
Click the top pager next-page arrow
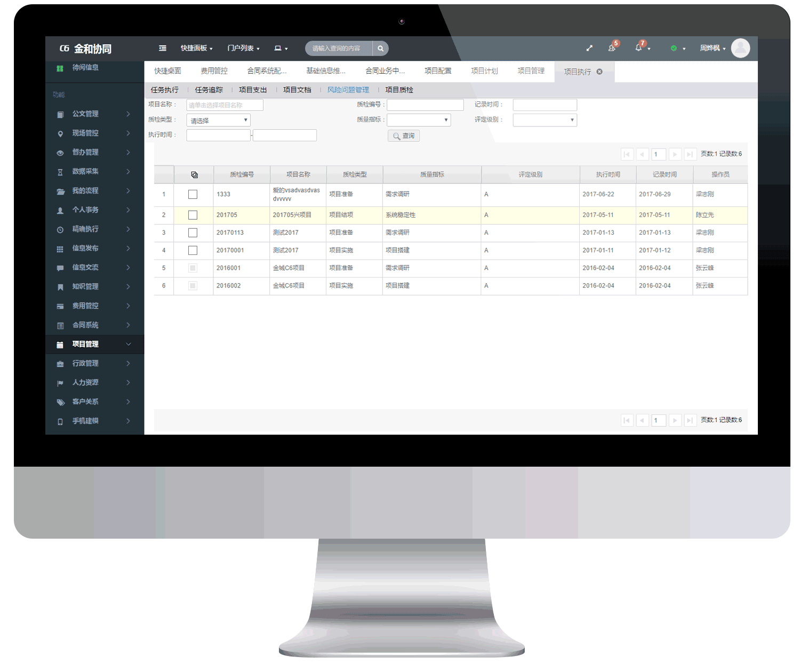pyautogui.click(x=675, y=154)
